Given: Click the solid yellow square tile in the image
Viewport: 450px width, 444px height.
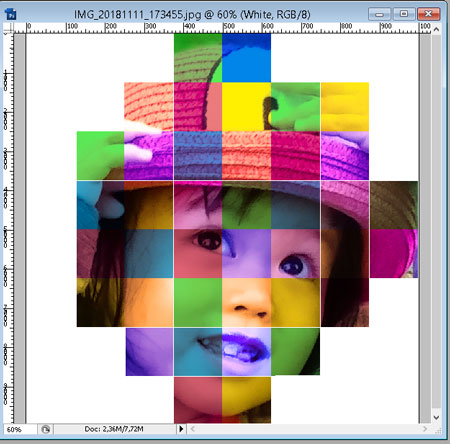Looking at the screenshot, I should (x=246, y=107).
